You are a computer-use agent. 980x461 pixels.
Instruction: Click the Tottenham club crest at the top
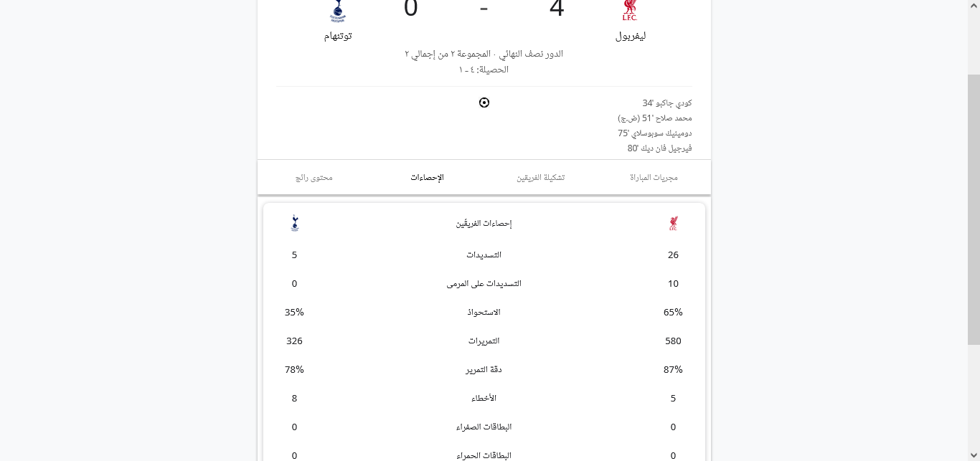pyautogui.click(x=337, y=10)
